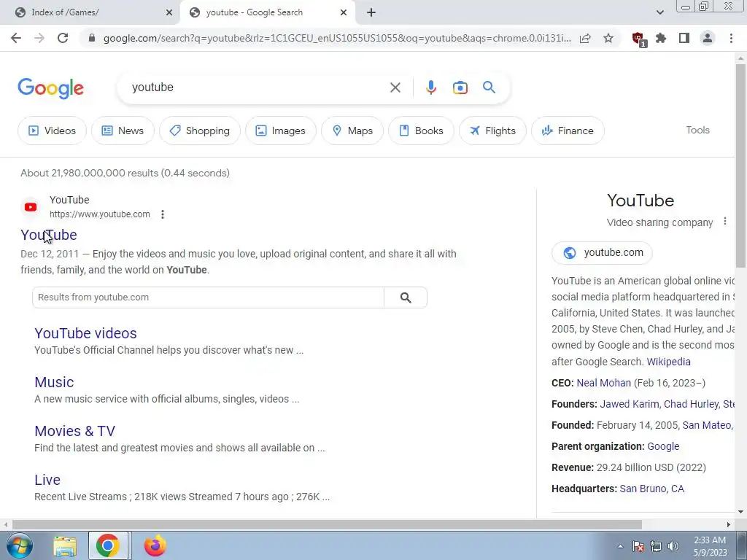
Task: Open the Music sitelink
Action: pyautogui.click(x=54, y=382)
